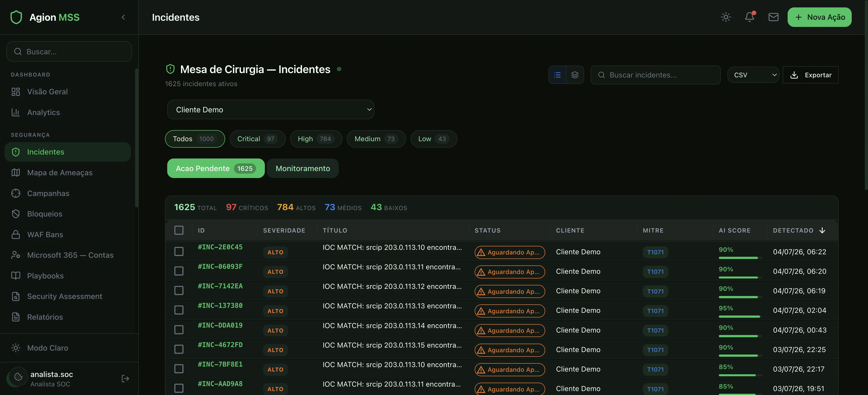Click the Microsoft 365 user icon
This screenshot has width=868, height=395.
(x=16, y=255)
